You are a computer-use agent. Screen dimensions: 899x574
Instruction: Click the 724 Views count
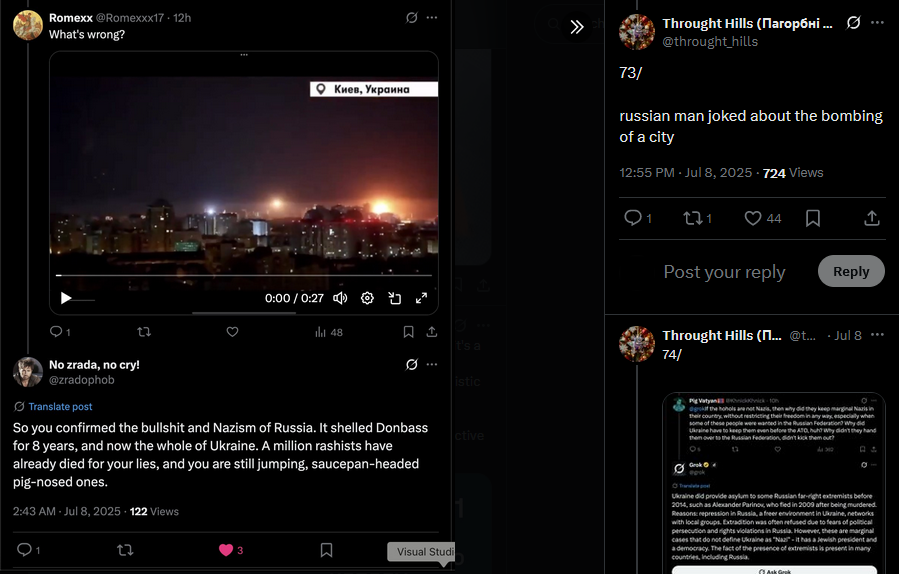(x=793, y=173)
